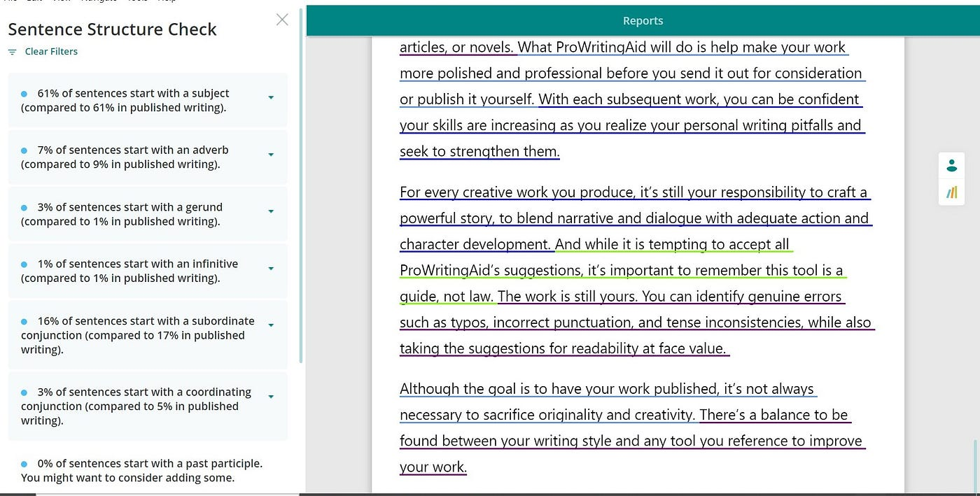Screen dimensions: 980x496
Task: Click text 'You can identify genuine errors'
Action: pyautogui.click(x=742, y=297)
